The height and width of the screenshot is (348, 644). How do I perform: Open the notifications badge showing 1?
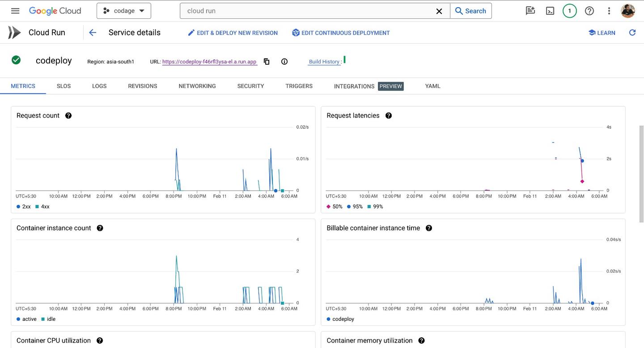pos(569,11)
